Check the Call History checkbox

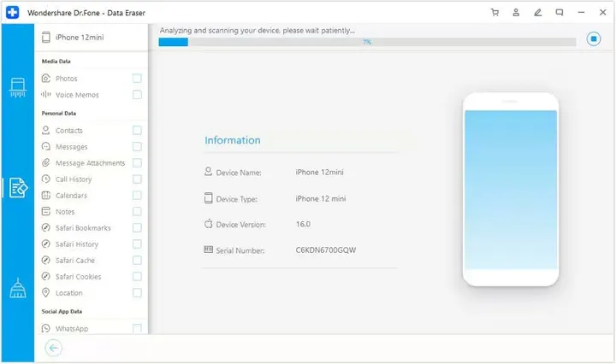tap(137, 179)
